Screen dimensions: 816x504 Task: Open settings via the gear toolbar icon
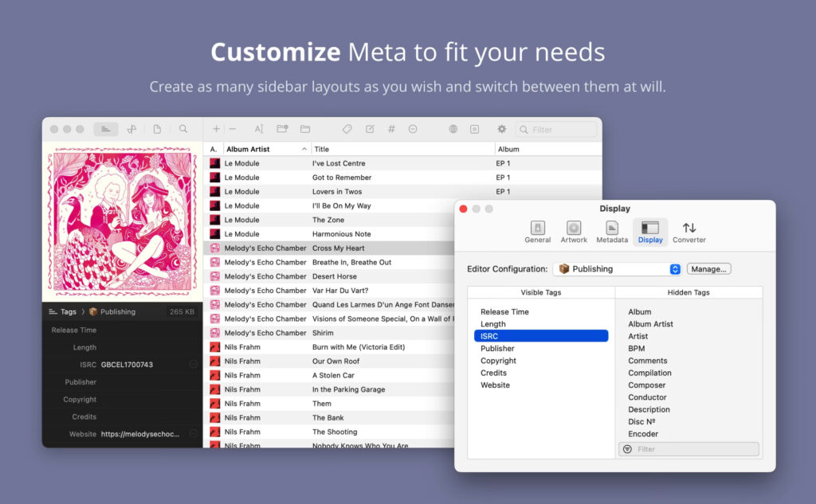click(x=502, y=128)
